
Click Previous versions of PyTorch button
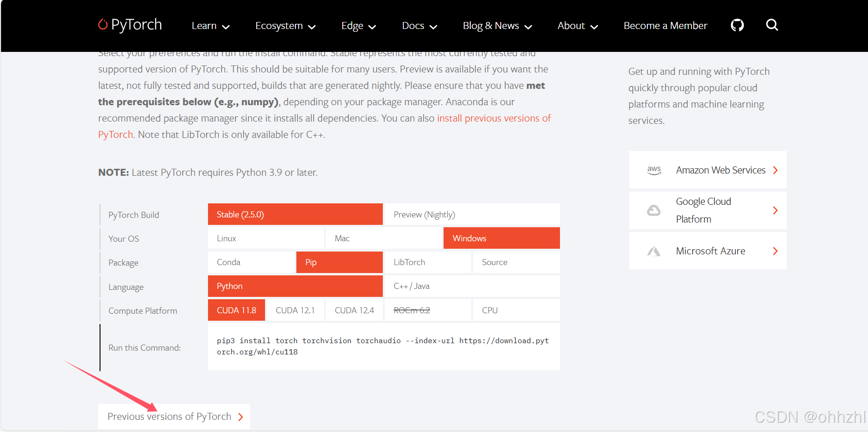click(174, 417)
